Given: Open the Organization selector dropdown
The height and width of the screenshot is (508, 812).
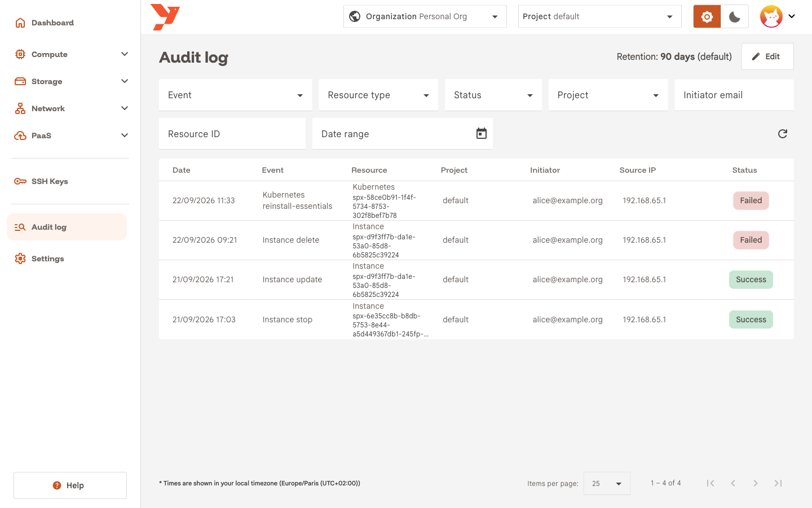Looking at the screenshot, I should coord(425,16).
